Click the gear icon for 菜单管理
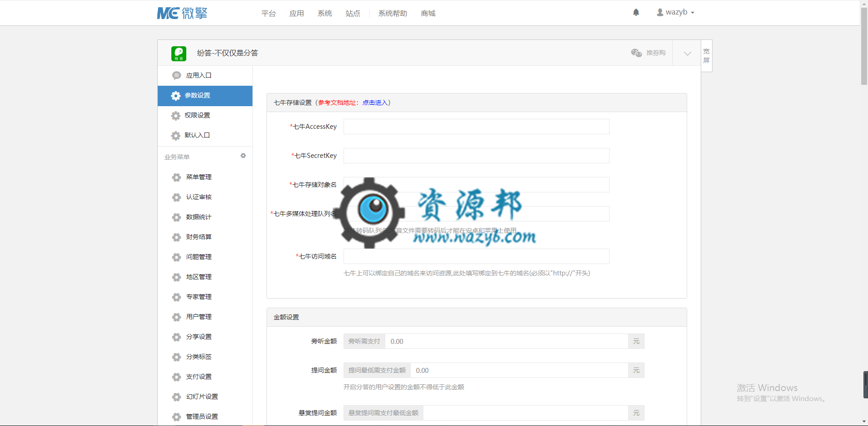 coord(176,177)
